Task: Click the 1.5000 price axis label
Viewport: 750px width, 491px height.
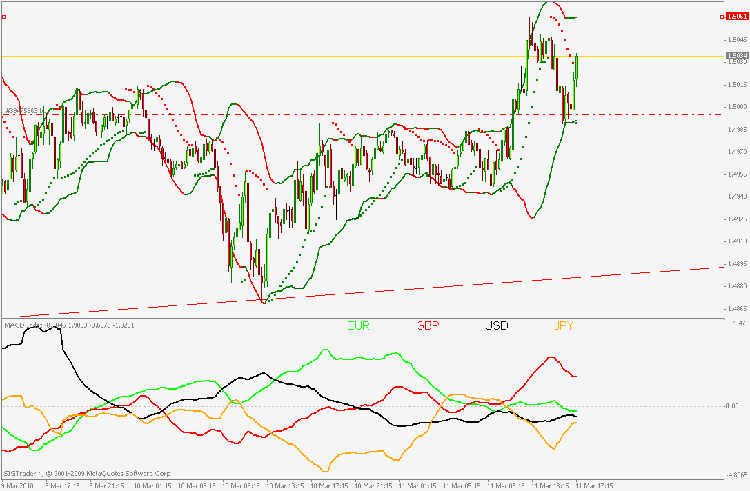Action: [x=737, y=107]
